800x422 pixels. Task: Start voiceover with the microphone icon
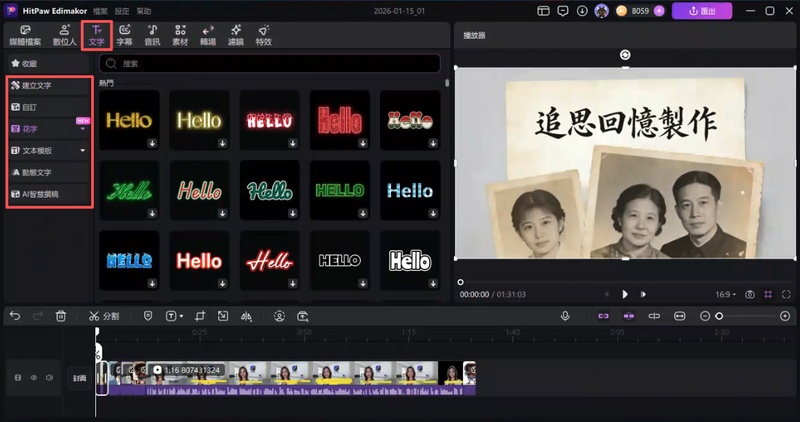tap(565, 316)
